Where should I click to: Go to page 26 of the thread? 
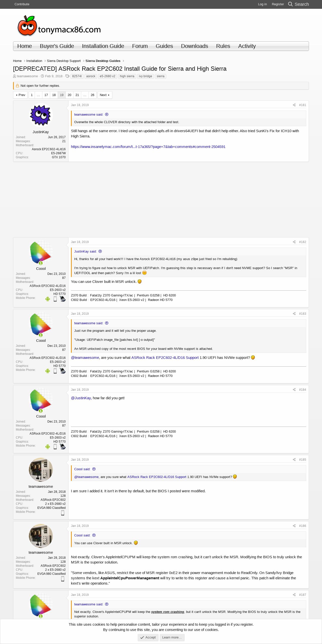pos(93,95)
